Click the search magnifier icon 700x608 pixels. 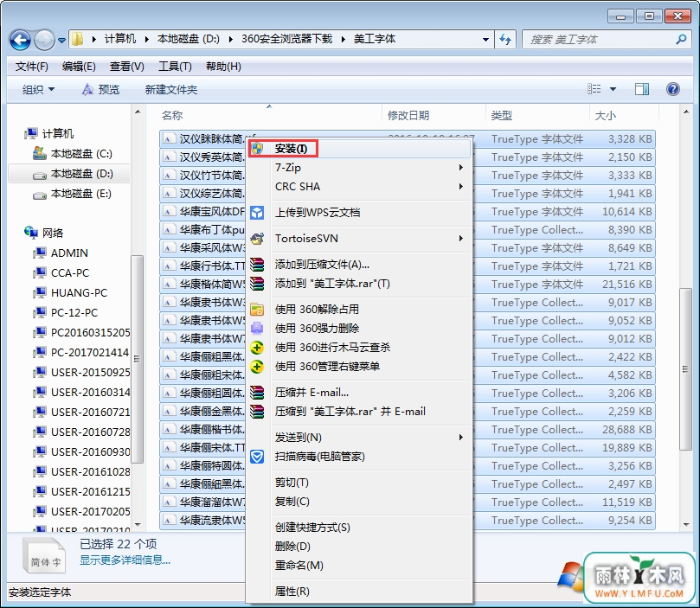point(681,39)
